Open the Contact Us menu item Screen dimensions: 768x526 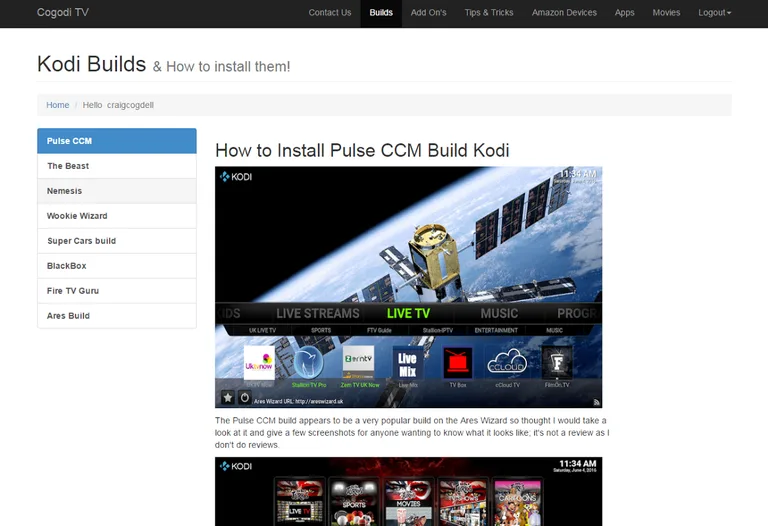(330, 13)
